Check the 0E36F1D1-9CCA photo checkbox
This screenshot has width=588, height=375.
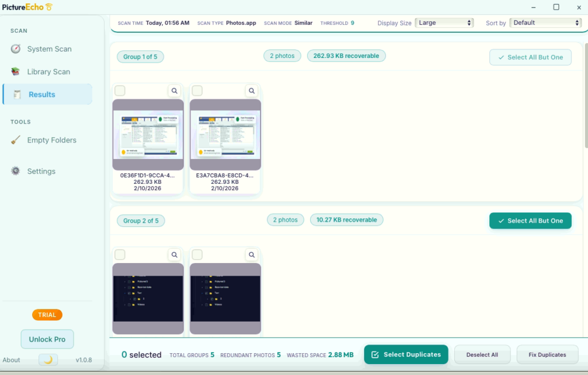tap(120, 91)
